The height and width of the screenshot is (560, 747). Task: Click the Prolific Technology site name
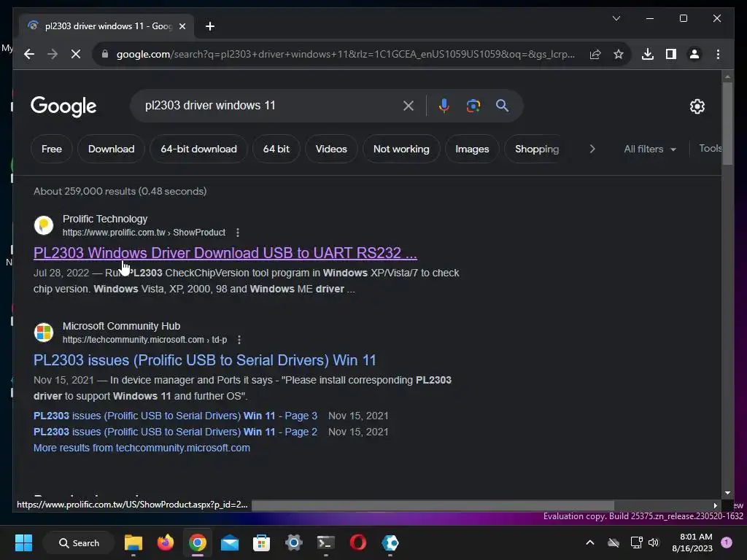click(105, 219)
